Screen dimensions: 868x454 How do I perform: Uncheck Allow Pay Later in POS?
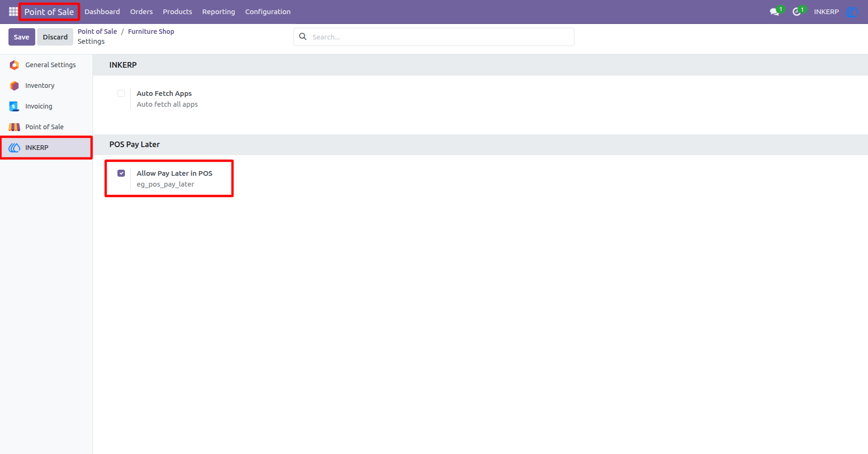121,173
